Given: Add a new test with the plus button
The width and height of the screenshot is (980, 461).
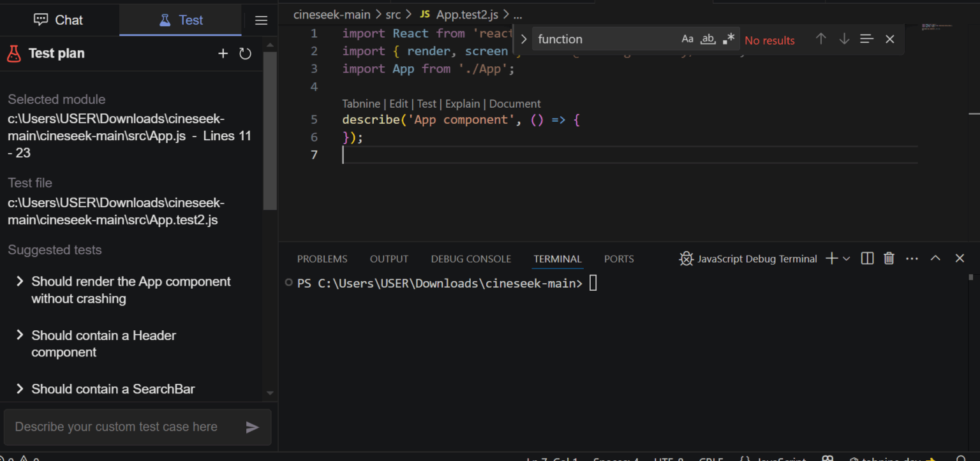Looking at the screenshot, I should tap(223, 54).
